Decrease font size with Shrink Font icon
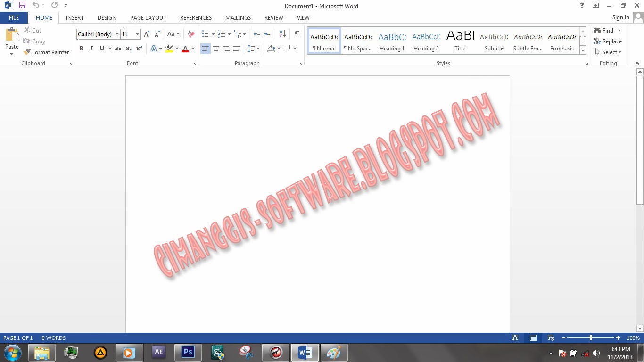The width and height of the screenshot is (644, 362). (x=157, y=34)
